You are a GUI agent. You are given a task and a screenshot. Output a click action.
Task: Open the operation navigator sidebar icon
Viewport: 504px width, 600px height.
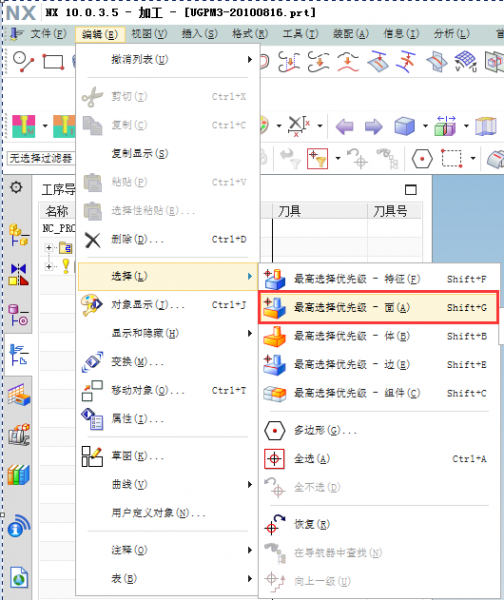(18, 355)
